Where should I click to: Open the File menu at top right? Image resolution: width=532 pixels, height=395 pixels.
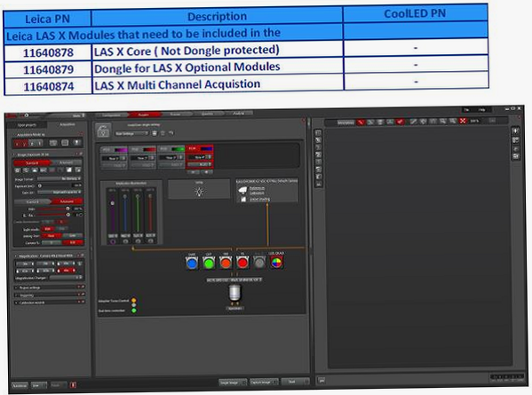pos(467,109)
